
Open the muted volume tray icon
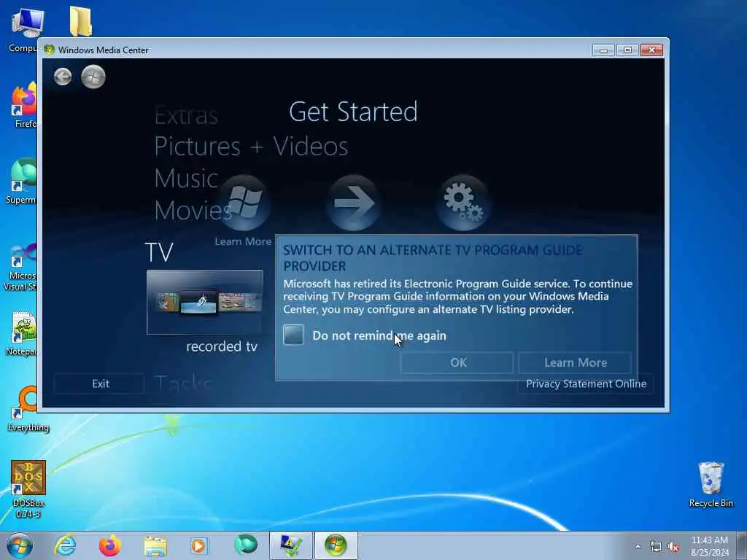coord(673,547)
